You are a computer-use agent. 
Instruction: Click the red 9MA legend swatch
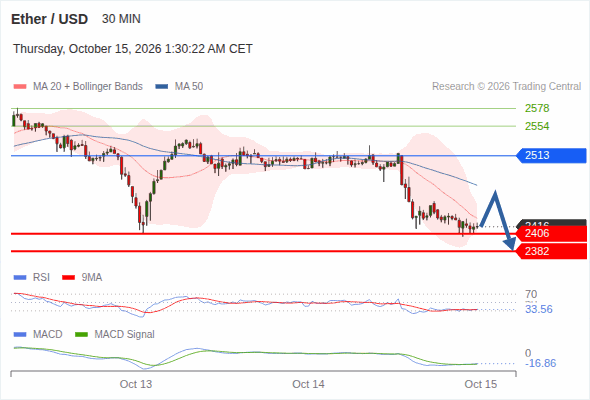(68, 278)
